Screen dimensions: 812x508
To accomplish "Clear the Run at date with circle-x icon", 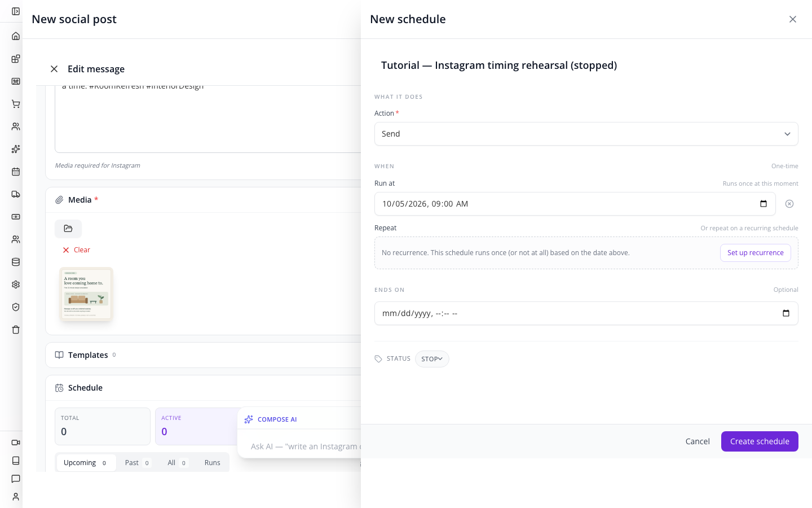I will point(789,204).
